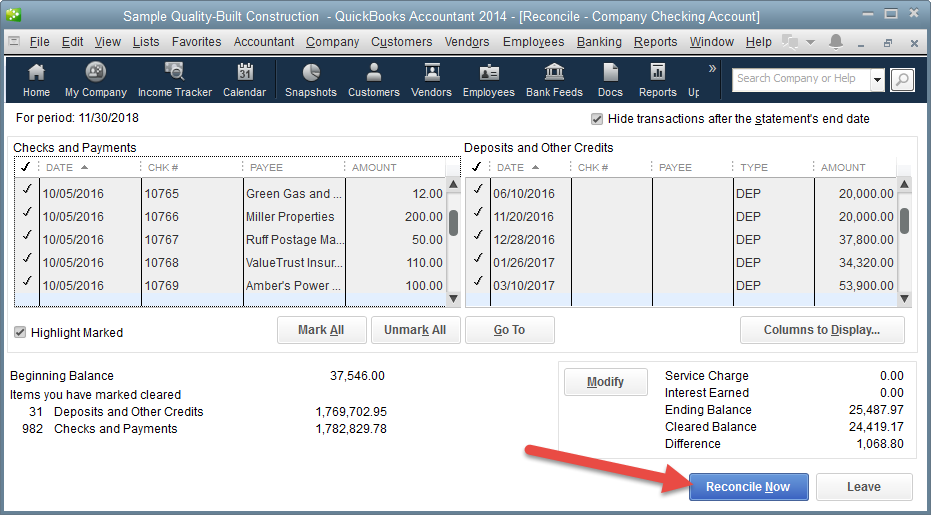Unmark check 10765 Green Gas
This screenshot has height=515, width=931.
[27, 189]
